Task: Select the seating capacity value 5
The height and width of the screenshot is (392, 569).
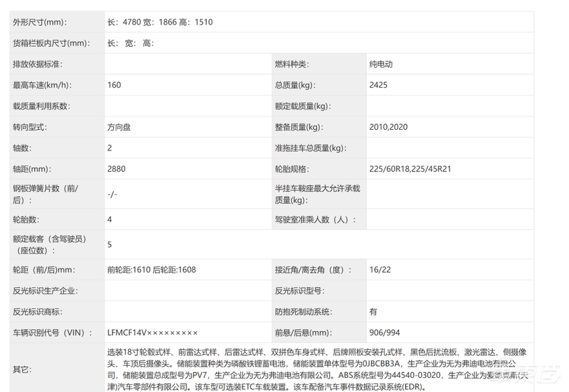Action: (109, 244)
